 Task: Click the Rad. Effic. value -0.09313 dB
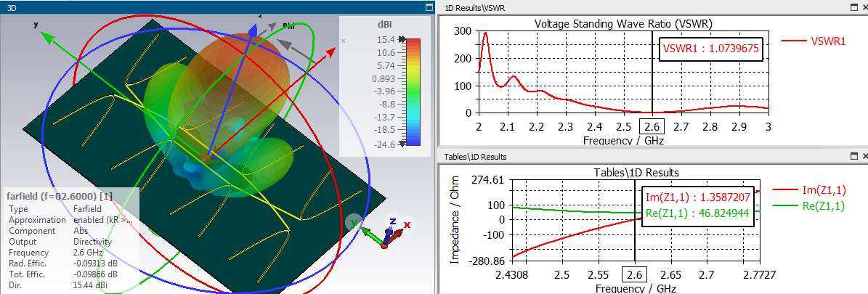click(x=95, y=264)
